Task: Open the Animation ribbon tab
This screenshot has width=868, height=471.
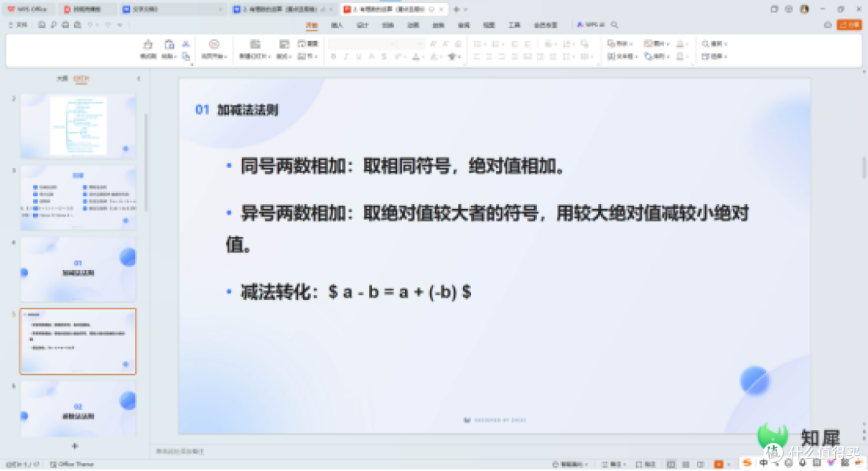Action: 414,26
